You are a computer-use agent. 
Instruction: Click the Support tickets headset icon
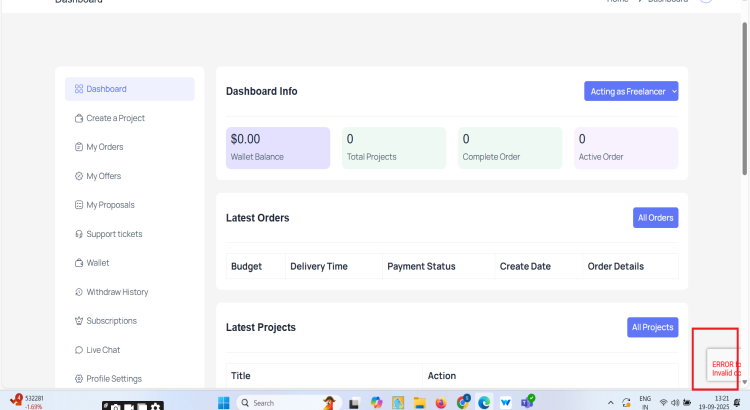pyautogui.click(x=79, y=234)
